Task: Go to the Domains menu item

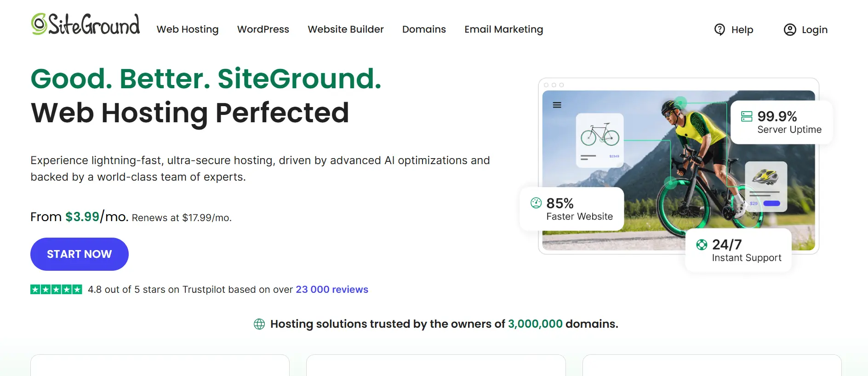Action: tap(424, 29)
